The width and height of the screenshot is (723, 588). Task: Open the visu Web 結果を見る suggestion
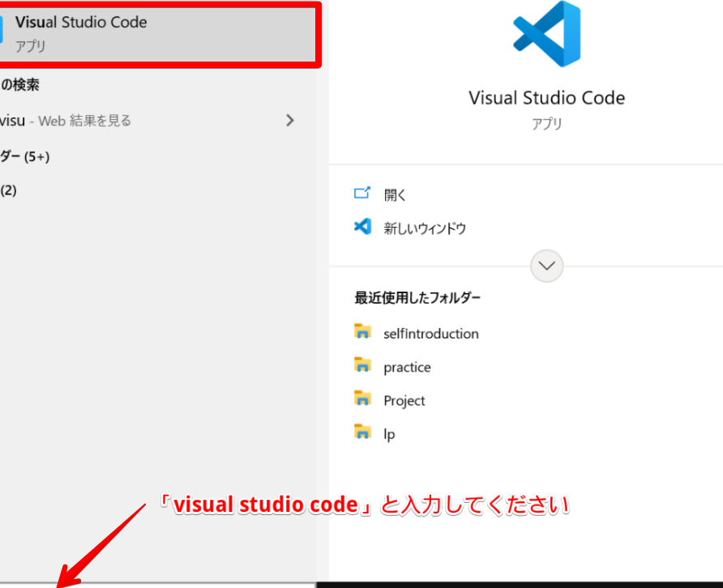(73, 121)
